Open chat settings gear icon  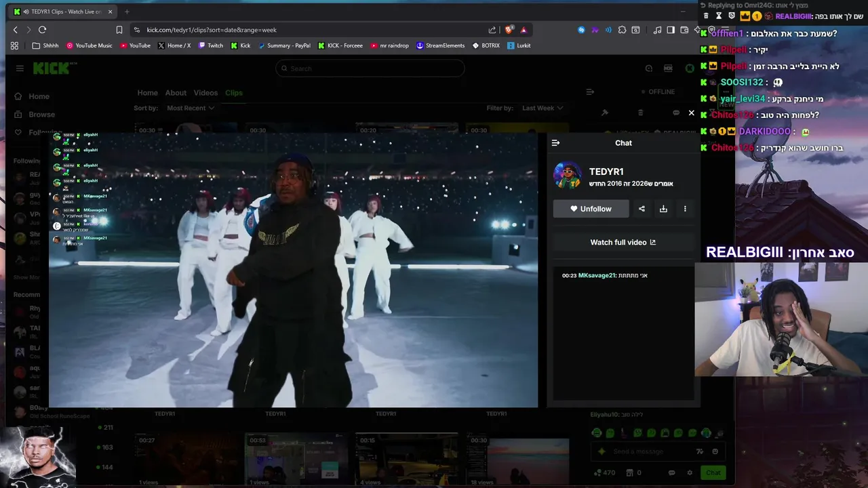click(x=690, y=472)
